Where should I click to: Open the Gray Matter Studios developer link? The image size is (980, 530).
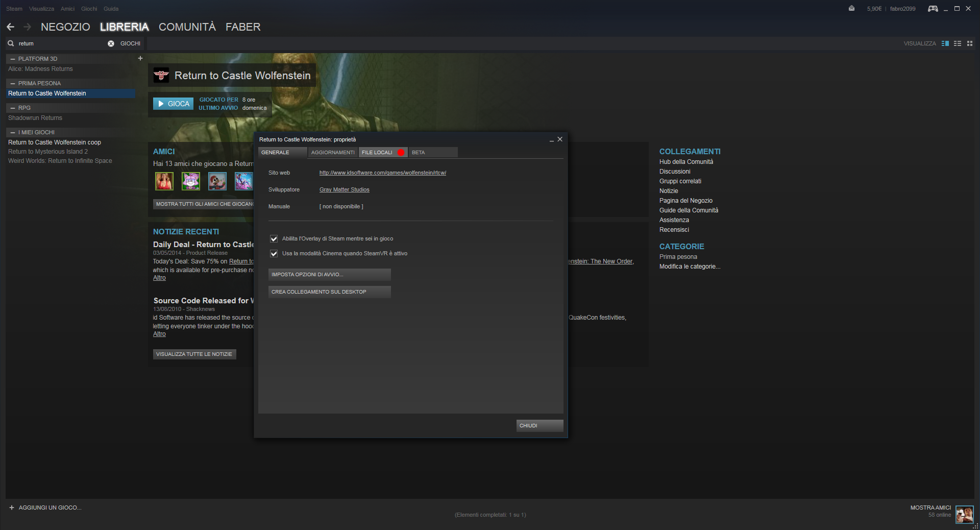tap(345, 189)
